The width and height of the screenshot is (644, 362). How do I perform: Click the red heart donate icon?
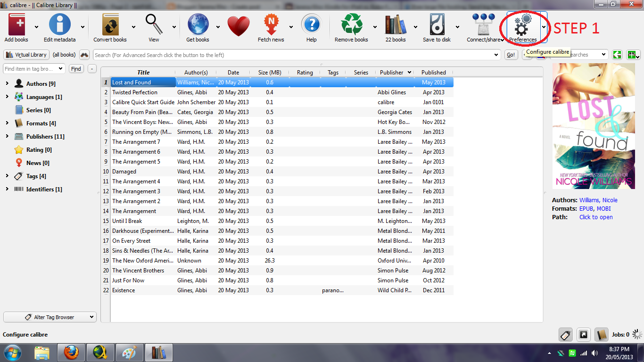pos(239,26)
